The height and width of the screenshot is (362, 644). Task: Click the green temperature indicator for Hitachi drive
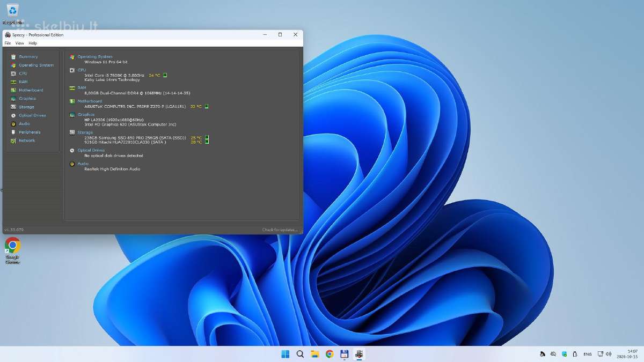point(207,142)
